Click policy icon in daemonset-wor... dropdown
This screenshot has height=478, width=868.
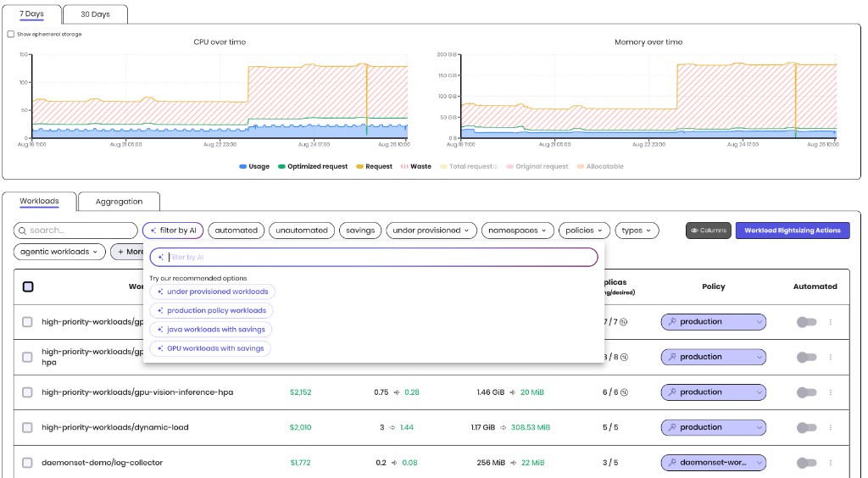pyautogui.click(x=672, y=463)
